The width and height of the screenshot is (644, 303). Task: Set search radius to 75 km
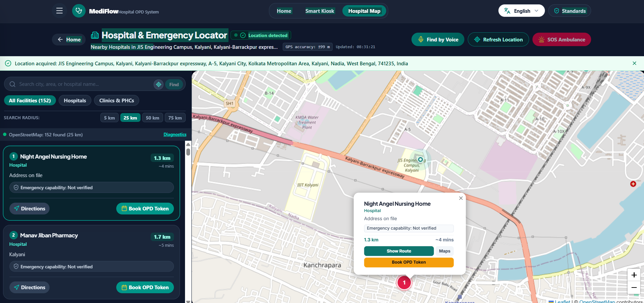pyautogui.click(x=175, y=118)
